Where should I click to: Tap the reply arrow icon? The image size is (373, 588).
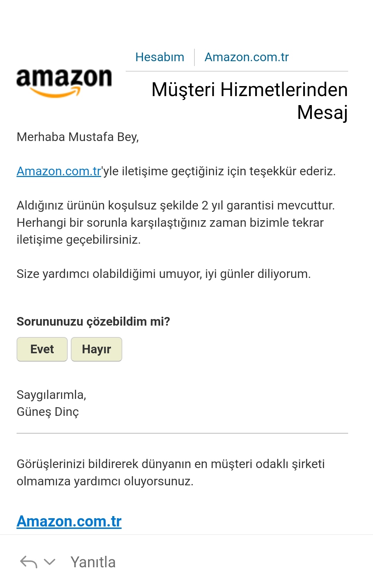(x=29, y=562)
